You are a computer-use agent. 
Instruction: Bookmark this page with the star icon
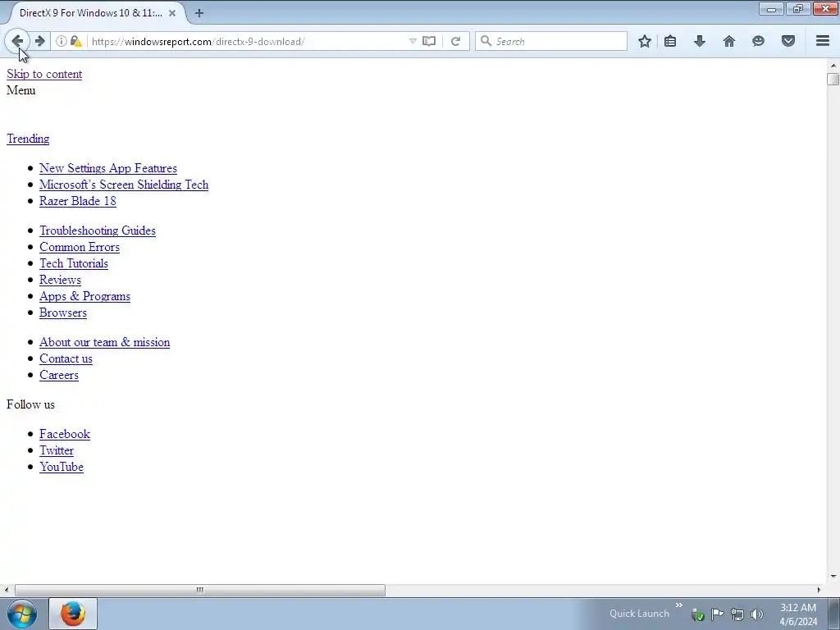pyautogui.click(x=645, y=41)
